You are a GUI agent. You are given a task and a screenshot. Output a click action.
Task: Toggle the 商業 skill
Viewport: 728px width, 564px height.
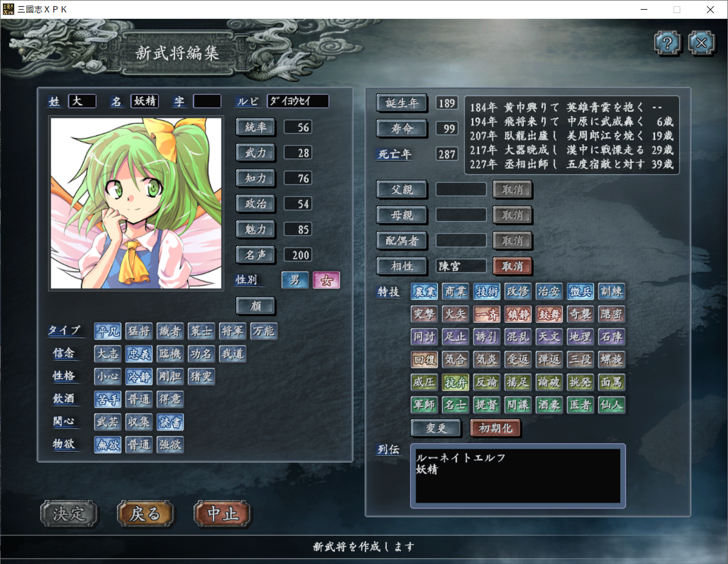[x=455, y=292]
